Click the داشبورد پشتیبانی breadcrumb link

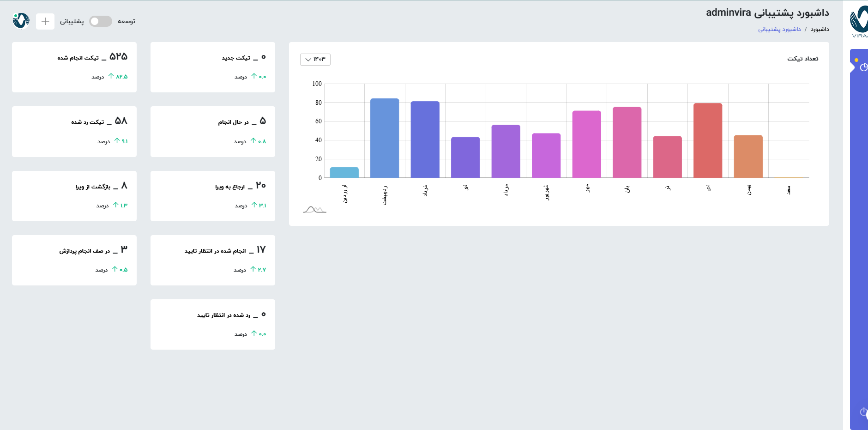tap(779, 29)
